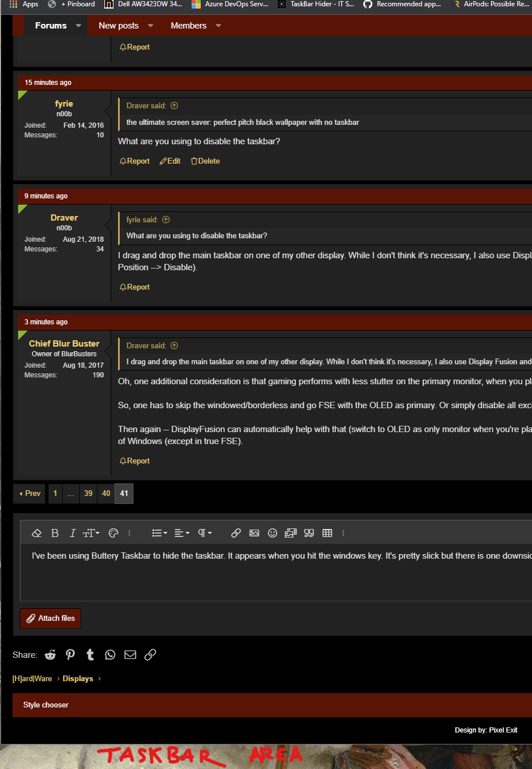
Task: Open the New posts navigation tab
Action: (119, 26)
